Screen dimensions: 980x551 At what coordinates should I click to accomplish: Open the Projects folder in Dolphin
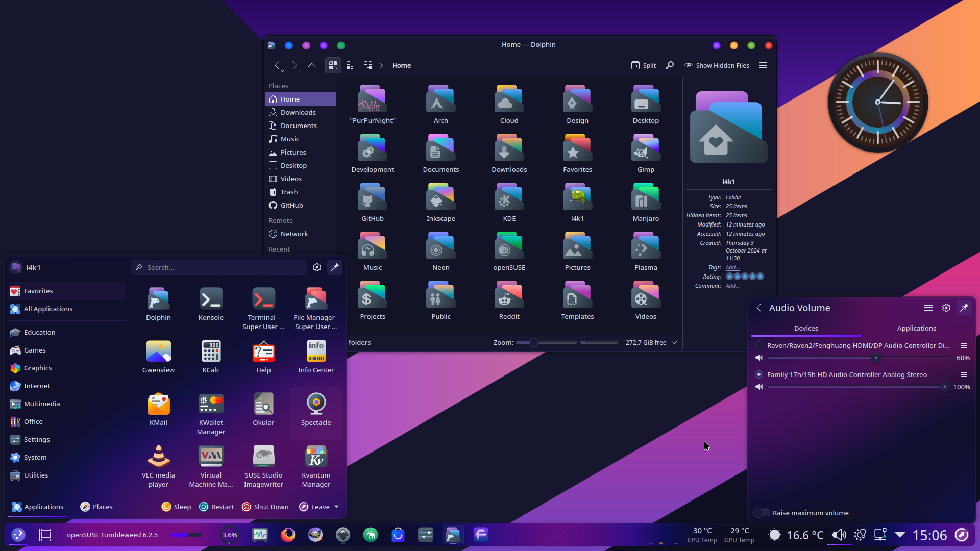coord(373,300)
